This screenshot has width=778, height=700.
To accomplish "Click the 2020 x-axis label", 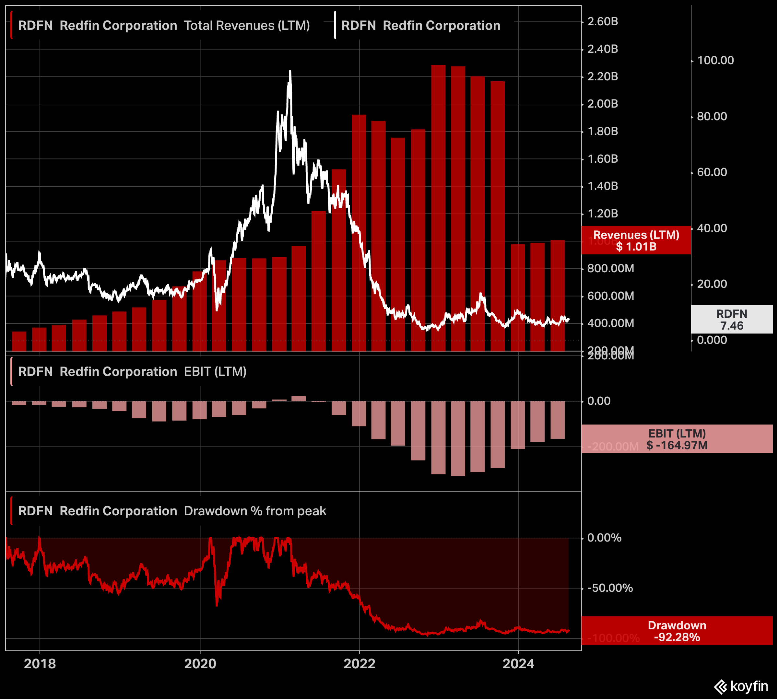I will pyautogui.click(x=200, y=664).
